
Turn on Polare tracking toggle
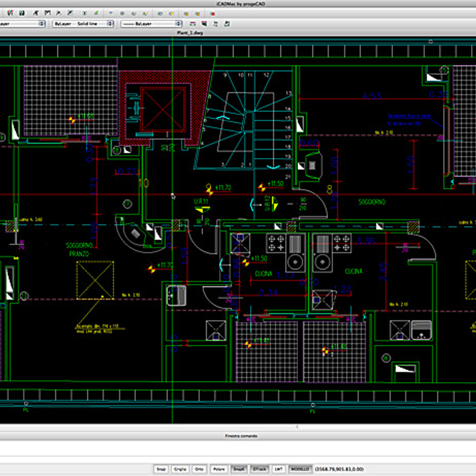(219, 469)
